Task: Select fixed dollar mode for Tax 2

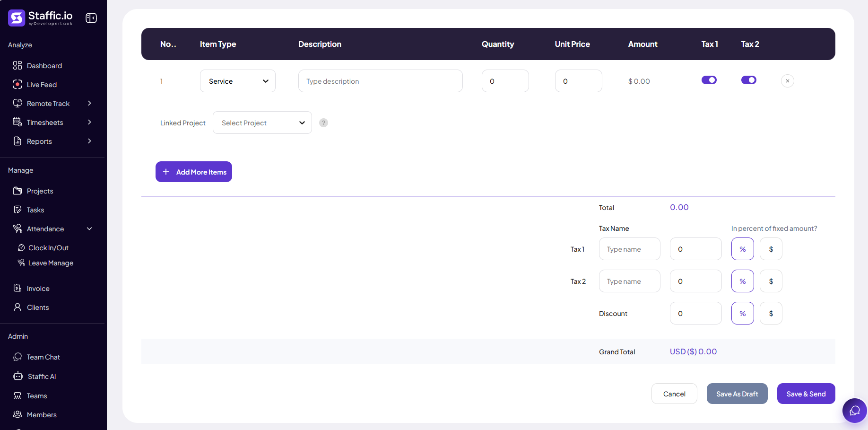Action: click(771, 281)
